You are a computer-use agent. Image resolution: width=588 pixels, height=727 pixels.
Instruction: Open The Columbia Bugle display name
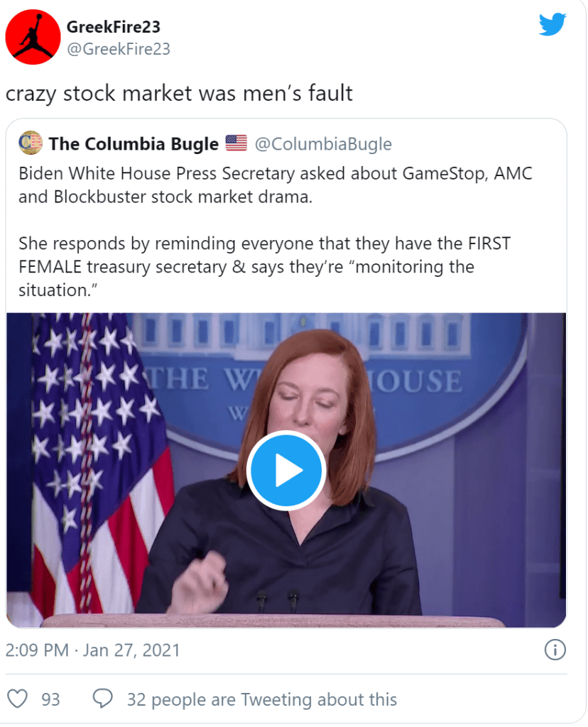(x=134, y=144)
